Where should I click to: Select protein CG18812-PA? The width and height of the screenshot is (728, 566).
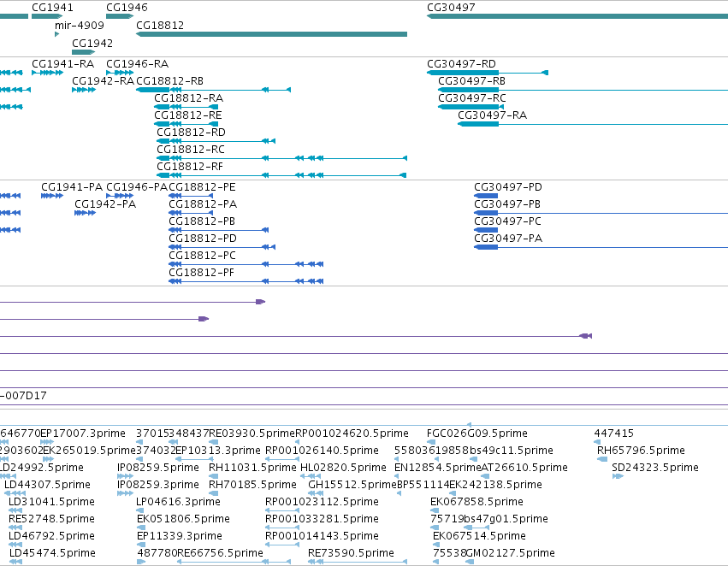203,204
